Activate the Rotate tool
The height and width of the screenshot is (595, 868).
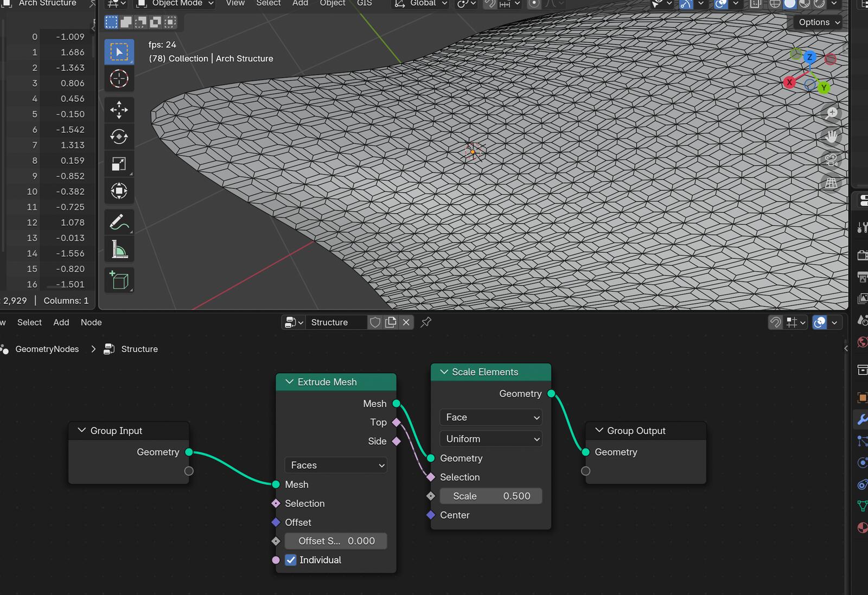(x=119, y=137)
